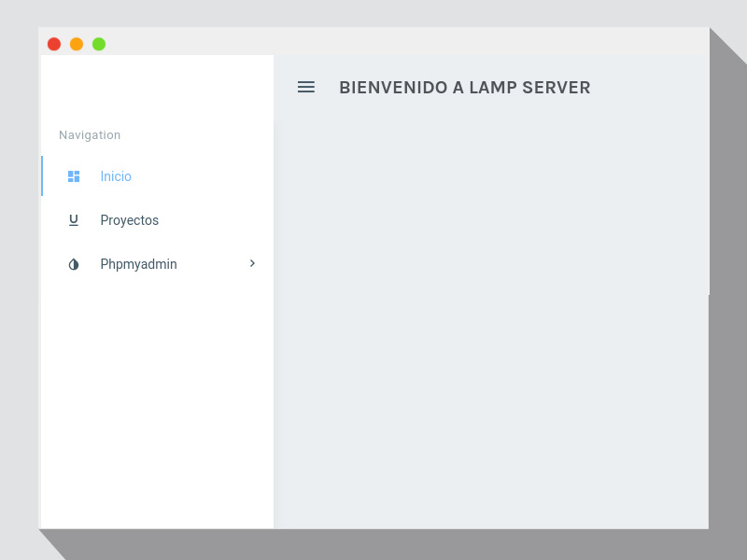Viewport: 747px width, 560px height.
Task: Click the BIENVENIDO A LAMP SERVER title
Action: coord(464,88)
